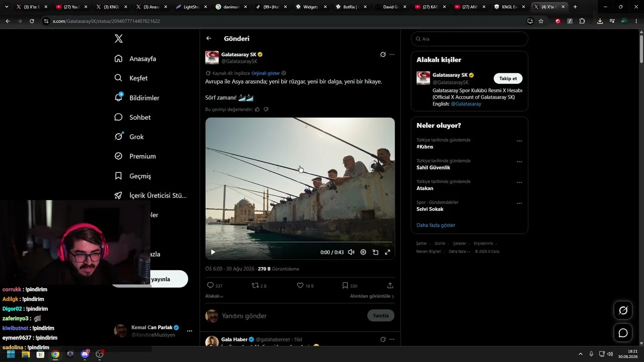Viewport: 644px width, 362px height.
Task: Click the Yanıtla button
Action: pos(381,316)
